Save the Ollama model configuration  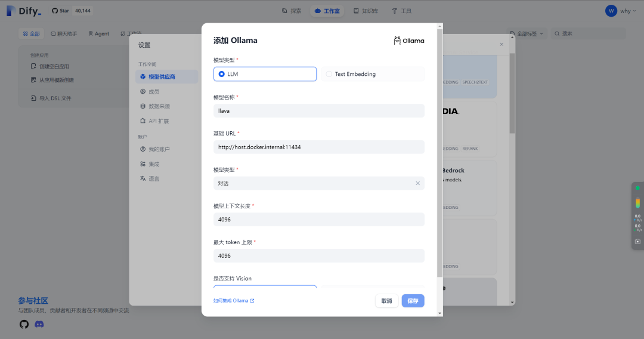pos(413,301)
